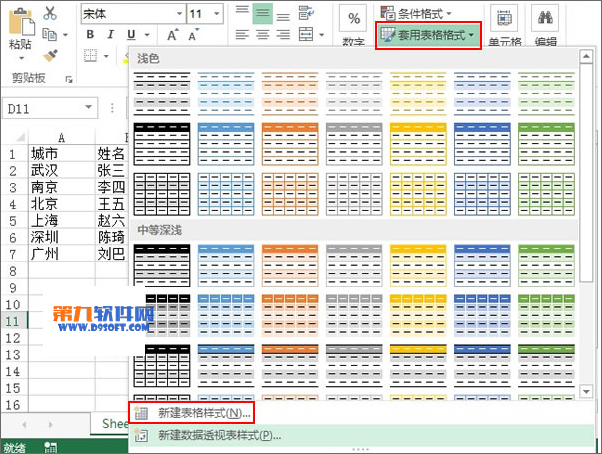This screenshot has height=454, width=602.
Task: Toggle Bold formatting
Action: (90, 35)
